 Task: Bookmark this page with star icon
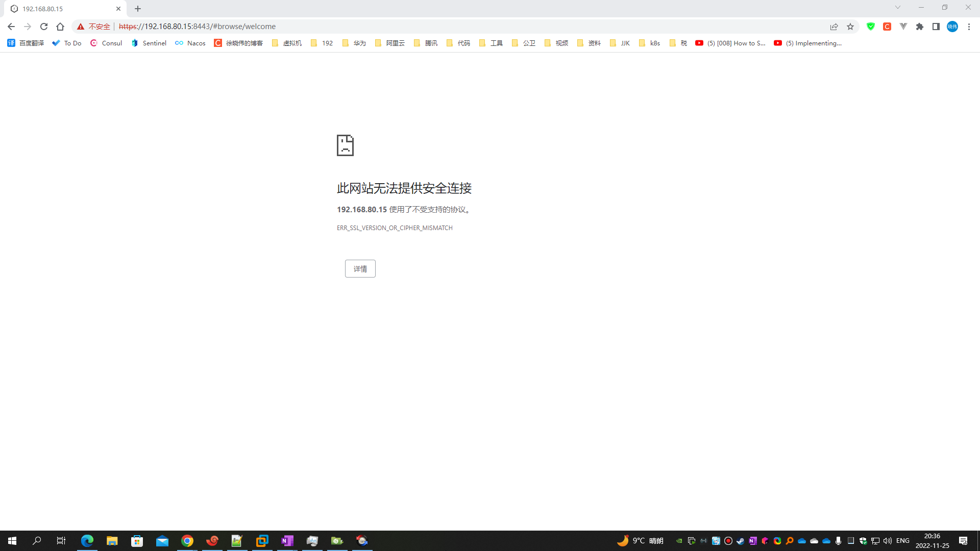[x=850, y=27]
